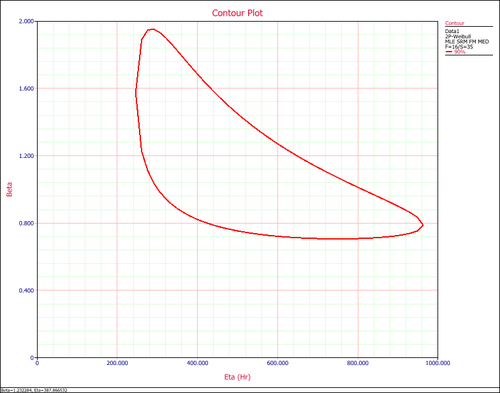The width and height of the screenshot is (500, 393).
Task: Click the "2P-Weibull" legend line
Action: click(x=458, y=36)
